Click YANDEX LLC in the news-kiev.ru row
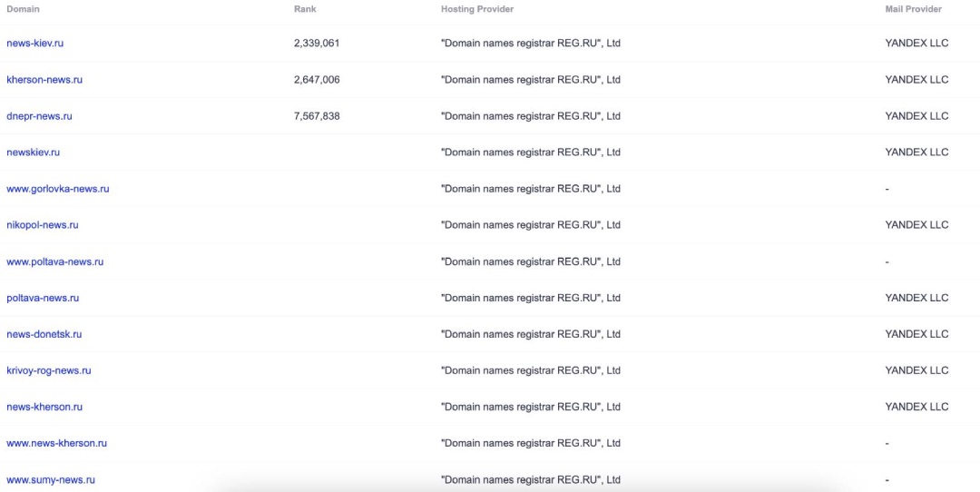Image resolution: width=980 pixels, height=492 pixels. pyautogui.click(x=916, y=44)
